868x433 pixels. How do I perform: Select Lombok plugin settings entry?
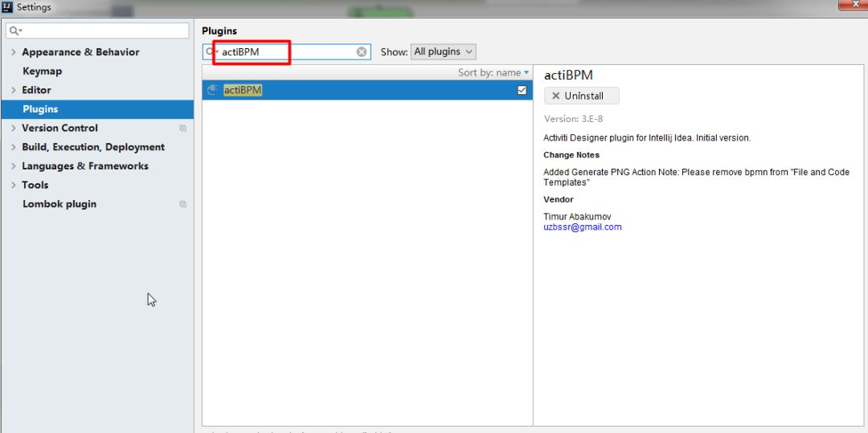tap(59, 204)
